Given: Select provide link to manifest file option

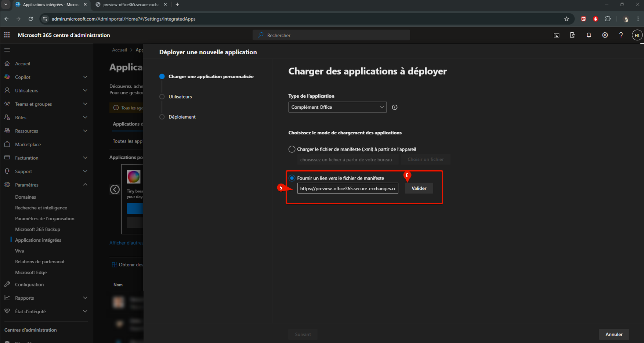Looking at the screenshot, I should [292, 178].
